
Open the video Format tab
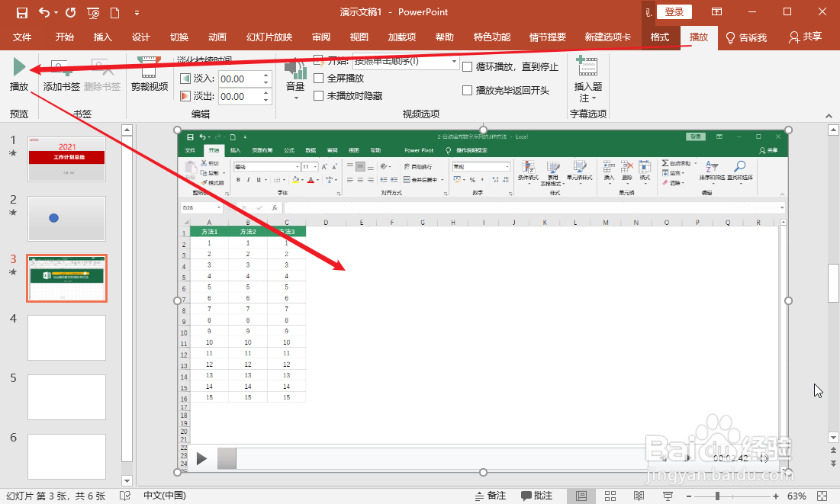(659, 37)
